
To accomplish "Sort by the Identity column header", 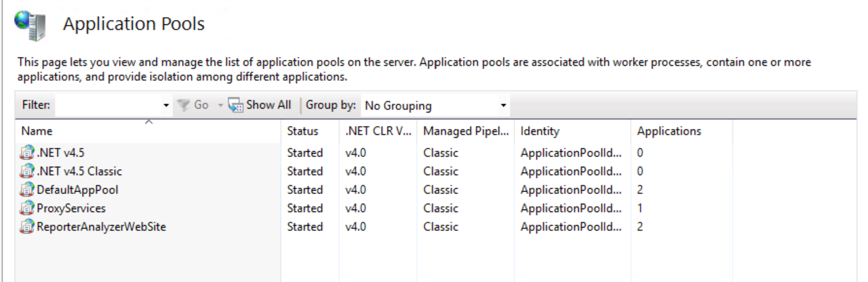I will (x=540, y=131).
